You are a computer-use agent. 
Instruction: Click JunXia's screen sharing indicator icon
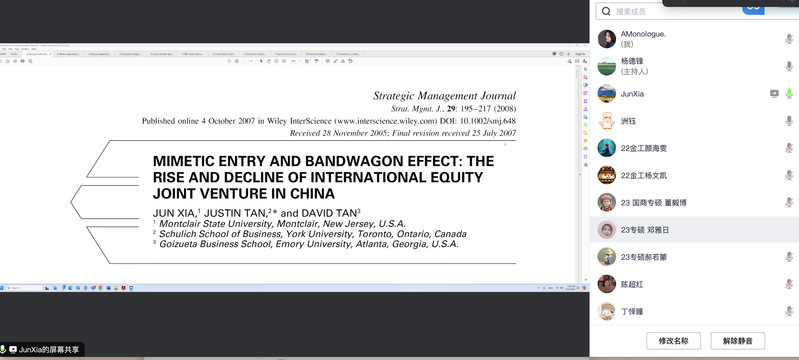click(x=774, y=93)
